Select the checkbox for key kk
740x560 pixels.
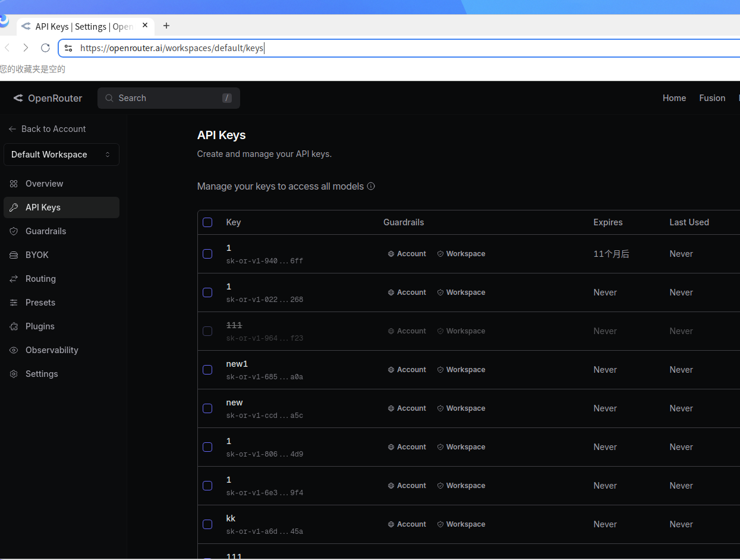(207, 524)
